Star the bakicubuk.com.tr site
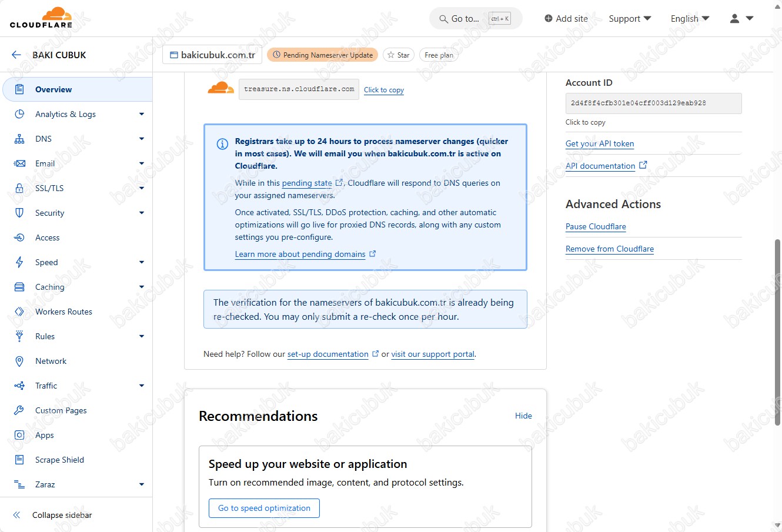Screen dimensions: 782x532 pos(398,55)
